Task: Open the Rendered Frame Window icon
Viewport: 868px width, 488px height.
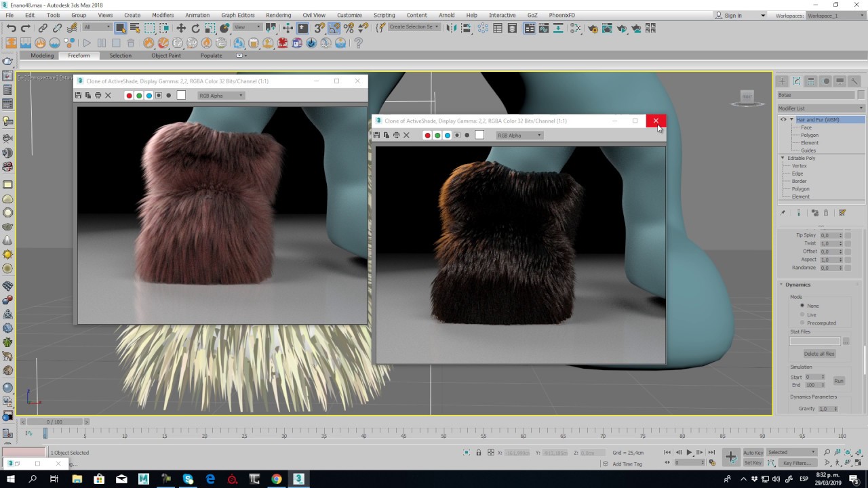Action: (608, 28)
